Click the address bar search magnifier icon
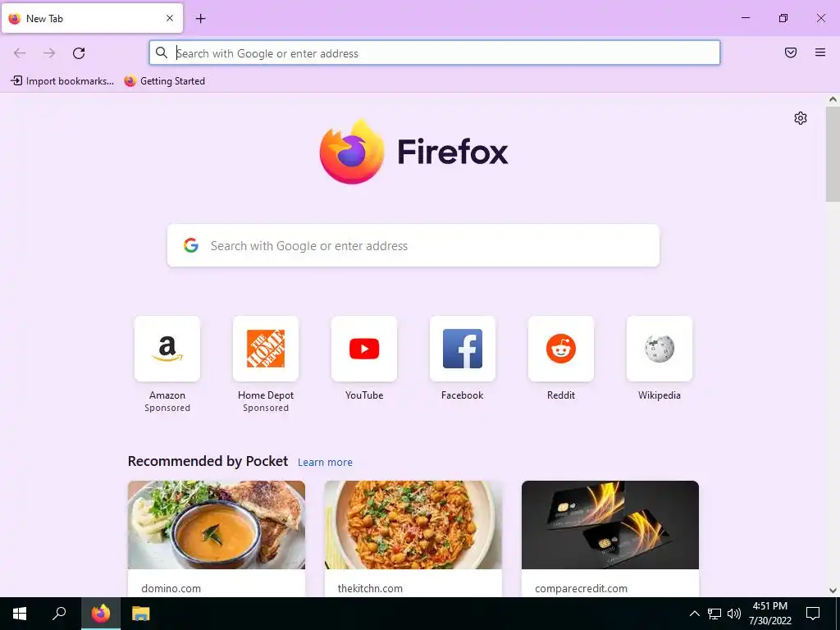840x630 pixels. click(x=162, y=52)
